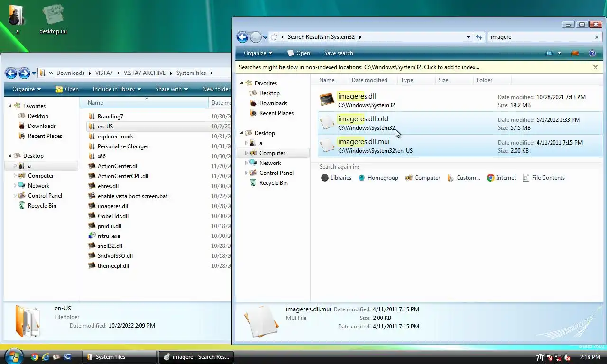Select imageres.dll.old search result
The image size is (607, 364).
(460, 123)
